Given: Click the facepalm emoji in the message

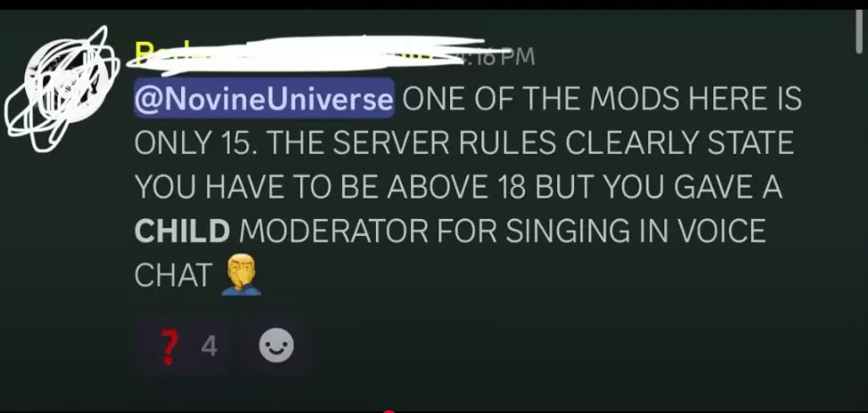Looking at the screenshot, I should click(241, 278).
